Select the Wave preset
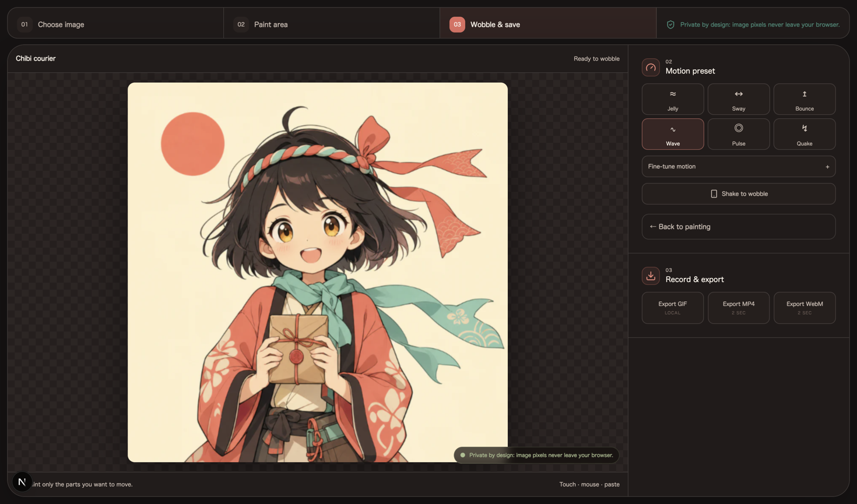This screenshot has width=857, height=504. pyautogui.click(x=673, y=134)
